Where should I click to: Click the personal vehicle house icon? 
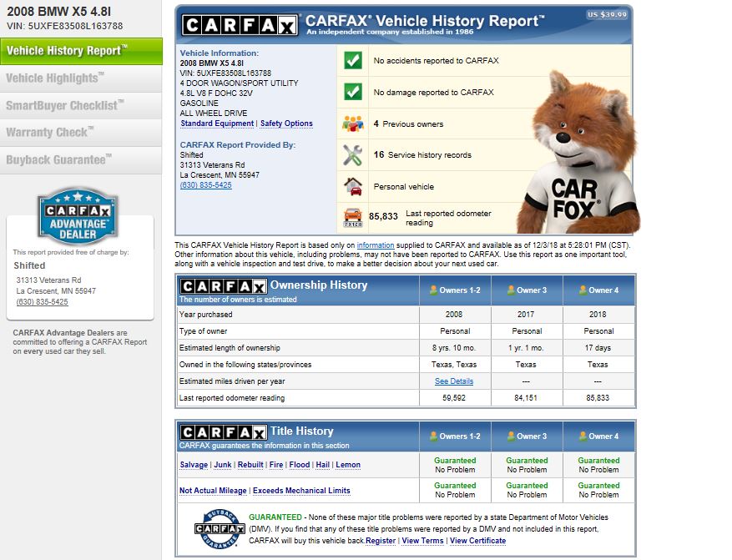pyautogui.click(x=353, y=187)
